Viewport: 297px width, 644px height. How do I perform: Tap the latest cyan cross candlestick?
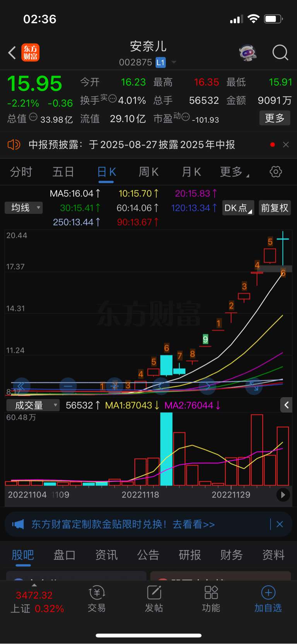[x=283, y=249]
